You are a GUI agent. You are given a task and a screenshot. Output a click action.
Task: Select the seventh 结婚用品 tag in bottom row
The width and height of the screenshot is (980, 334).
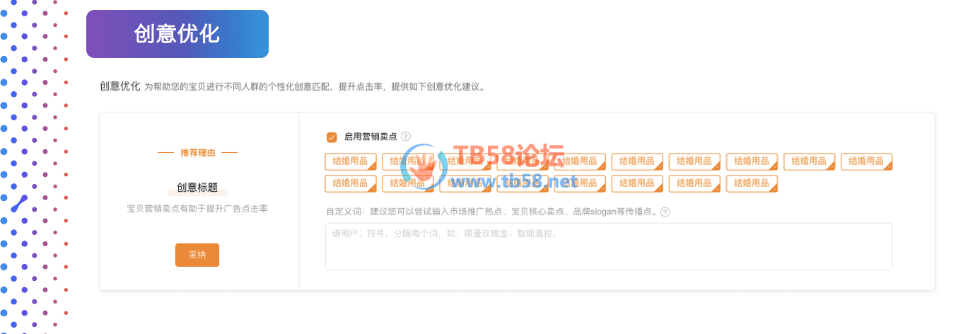694,183
